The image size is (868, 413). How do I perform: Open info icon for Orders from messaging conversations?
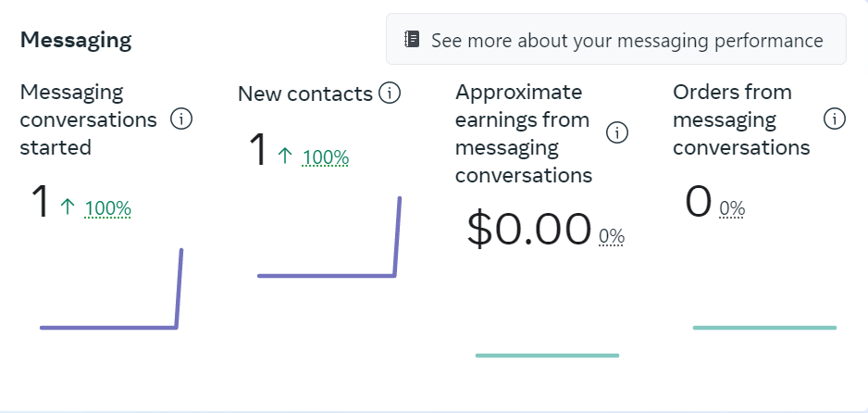point(835,119)
